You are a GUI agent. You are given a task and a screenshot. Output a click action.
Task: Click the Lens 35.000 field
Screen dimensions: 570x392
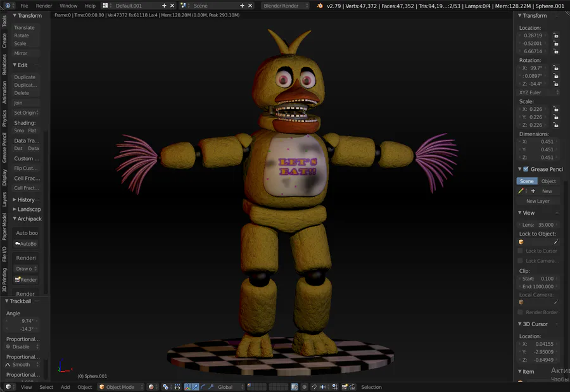(538, 225)
